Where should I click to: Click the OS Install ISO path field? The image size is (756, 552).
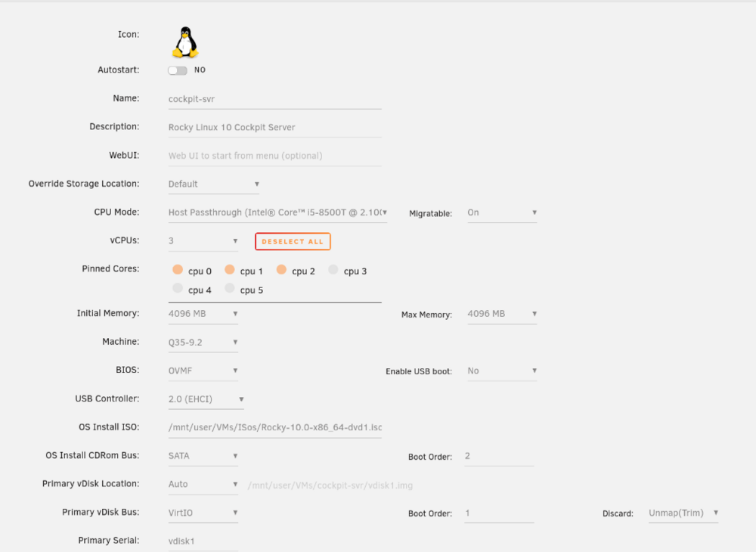click(x=275, y=428)
